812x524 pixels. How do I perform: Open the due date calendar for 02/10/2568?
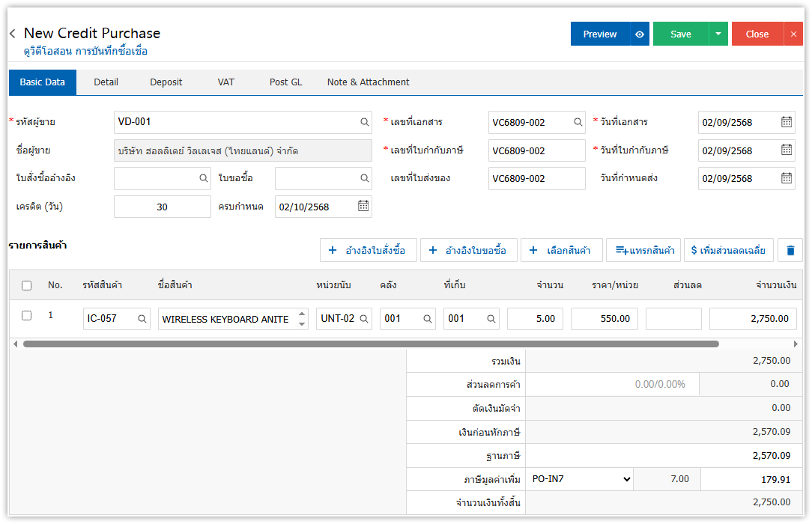pos(363,206)
